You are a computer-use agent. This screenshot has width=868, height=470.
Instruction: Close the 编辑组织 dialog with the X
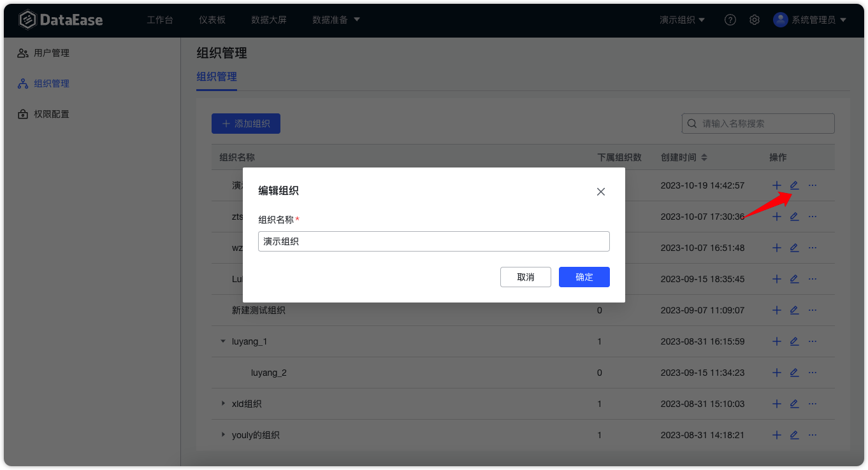point(601,192)
